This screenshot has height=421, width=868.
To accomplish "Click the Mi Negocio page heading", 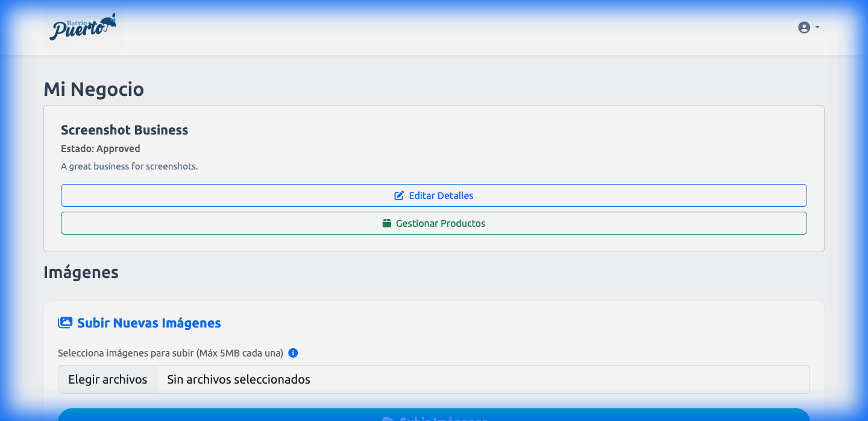I will [x=93, y=89].
